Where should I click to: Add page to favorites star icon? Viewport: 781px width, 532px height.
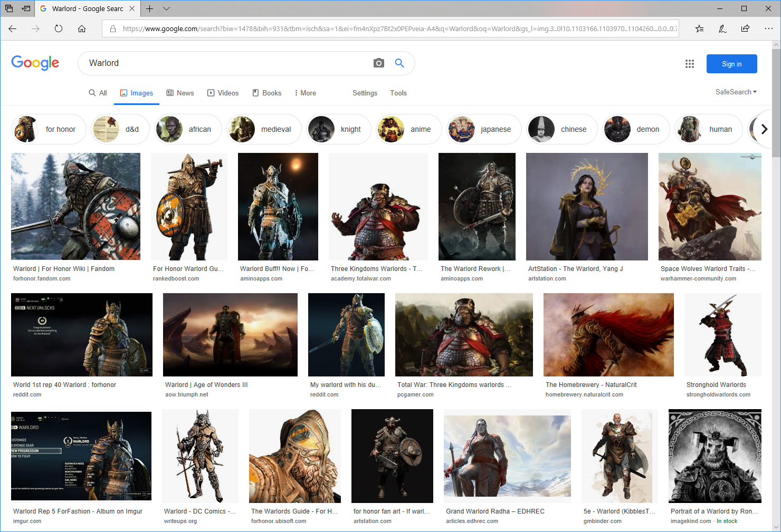pyautogui.click(x=699, y=29)
